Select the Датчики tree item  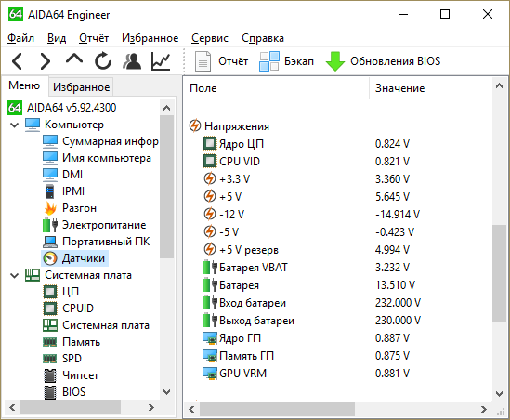pyautogui.click(x=74, y=258)
